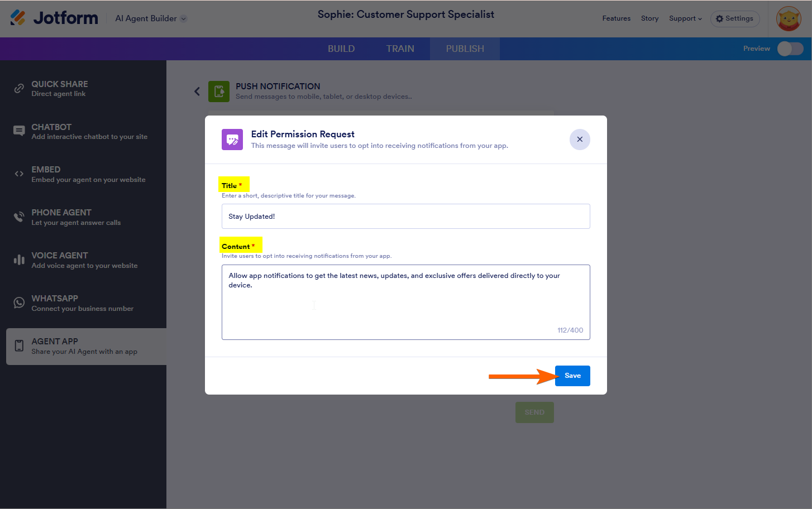Click the green Push Notification icon
This screenshot has height=509, width=812.
pos(219,92)
